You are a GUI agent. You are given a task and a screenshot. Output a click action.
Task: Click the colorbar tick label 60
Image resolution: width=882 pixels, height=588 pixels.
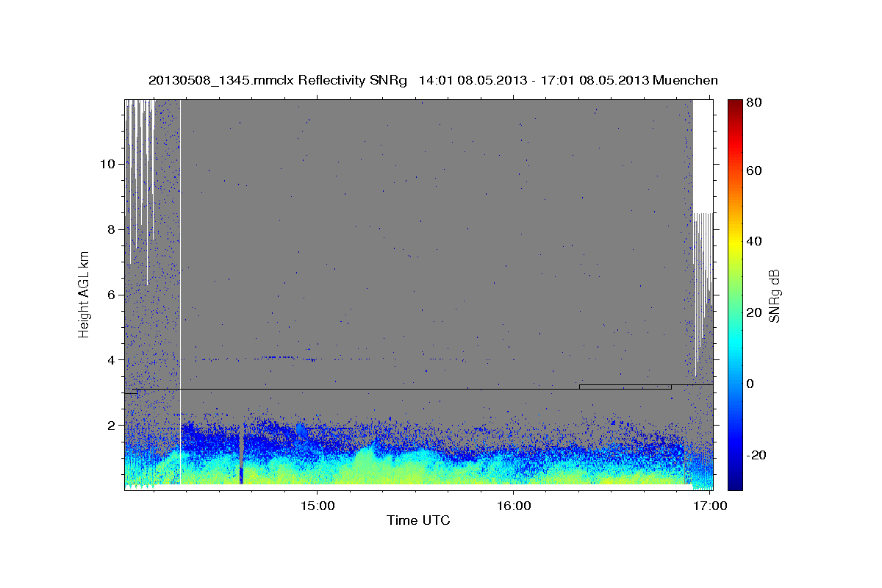[x=753, y=171]
